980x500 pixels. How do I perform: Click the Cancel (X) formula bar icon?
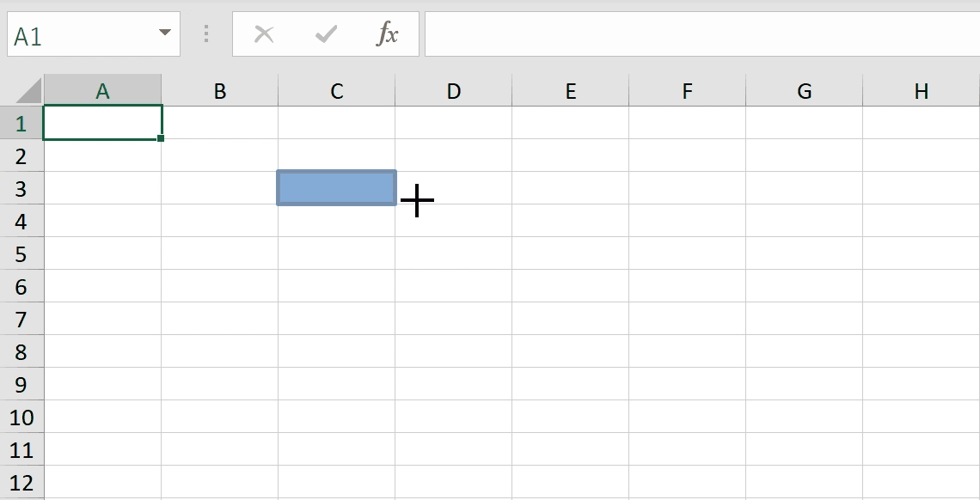pos(264,34)
